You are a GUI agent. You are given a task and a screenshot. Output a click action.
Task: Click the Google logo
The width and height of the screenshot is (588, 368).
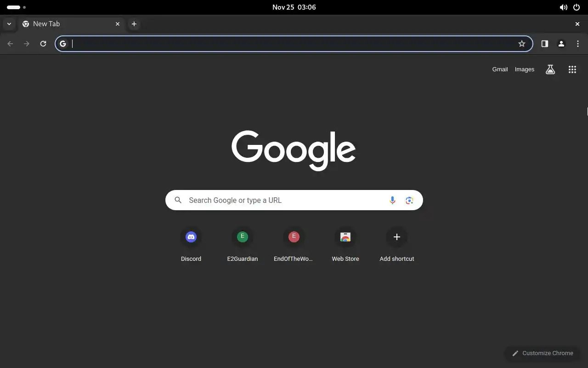(294, 150)
